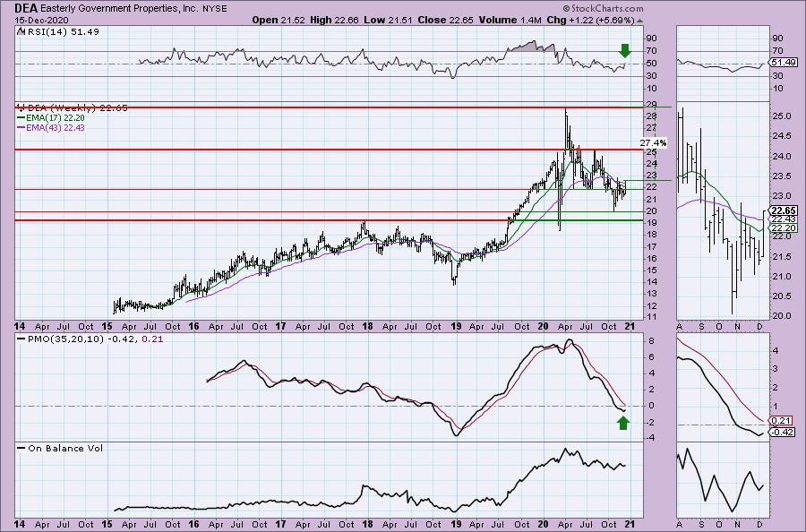Click the boxed 22.43 EMA value tag

784,219
